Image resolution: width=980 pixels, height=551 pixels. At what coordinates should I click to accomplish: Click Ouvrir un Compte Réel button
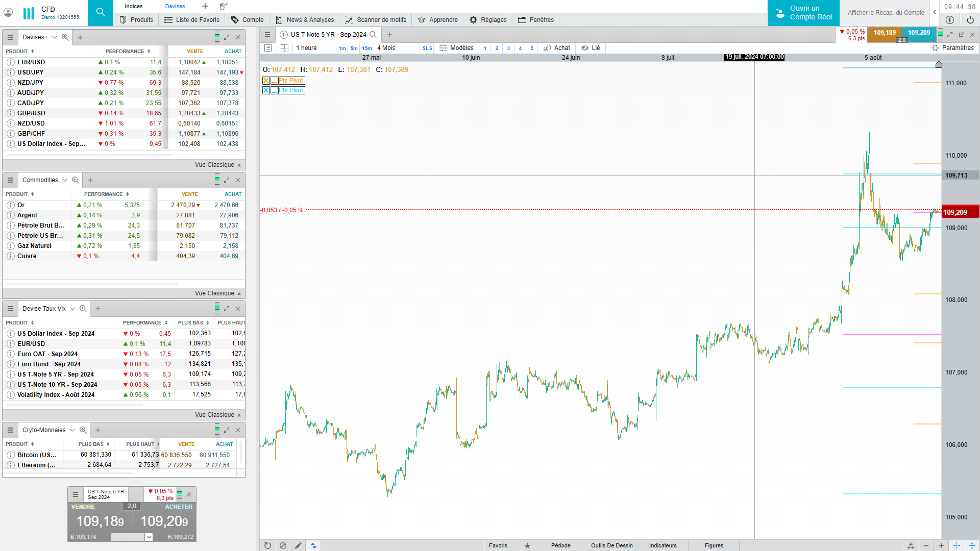point(803,13)
